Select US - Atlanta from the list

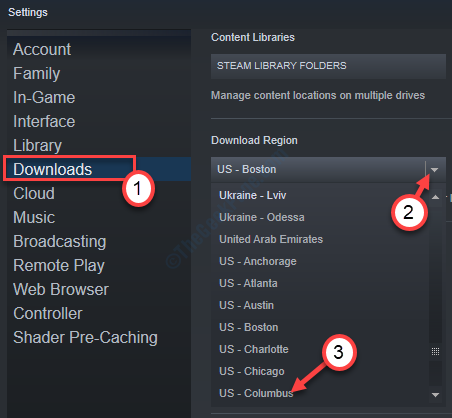248,283
